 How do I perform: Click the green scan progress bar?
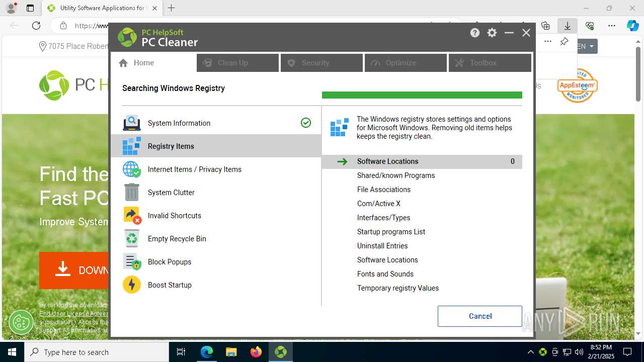point(422,95)
